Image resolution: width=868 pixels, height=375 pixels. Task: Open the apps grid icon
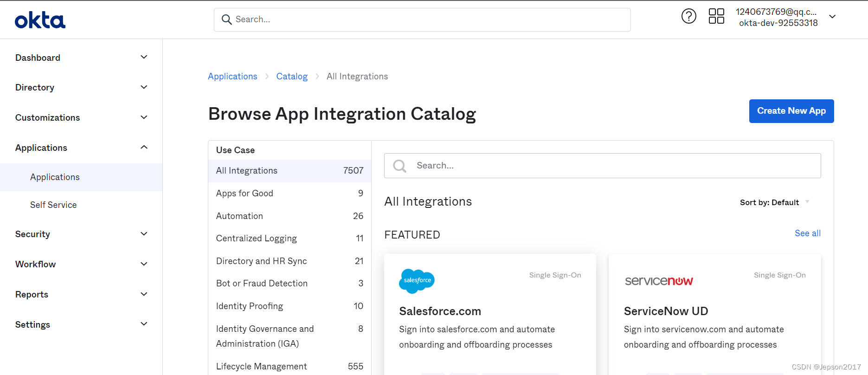716,16
